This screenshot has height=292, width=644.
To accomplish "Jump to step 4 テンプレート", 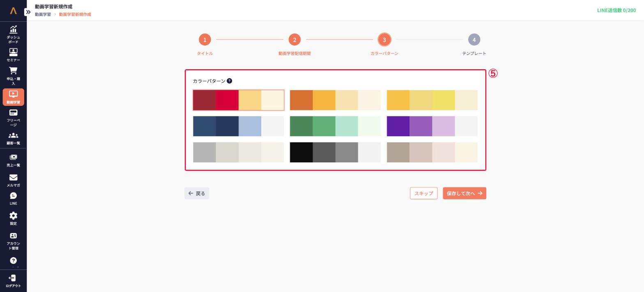I will coord(474,39).
